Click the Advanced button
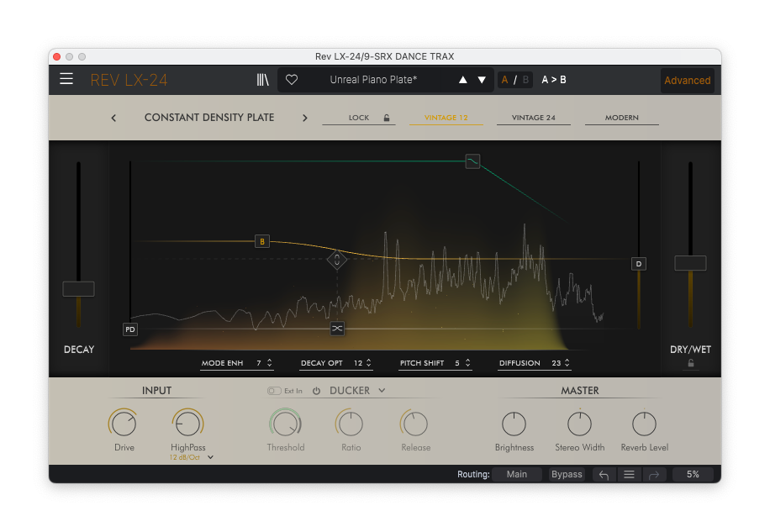Image resolution: width=770 pixels, height=532 pixels. coord(687,81)
